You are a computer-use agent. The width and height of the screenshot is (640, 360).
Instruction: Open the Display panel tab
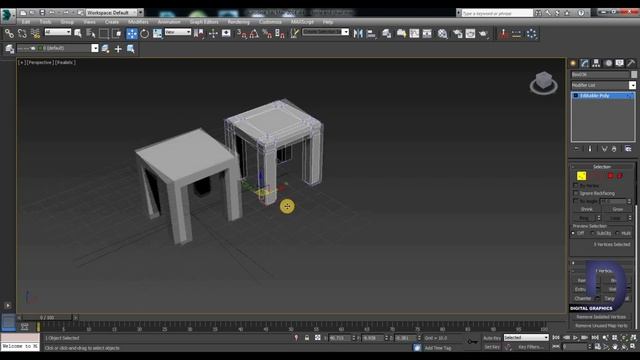coord(620,63)
